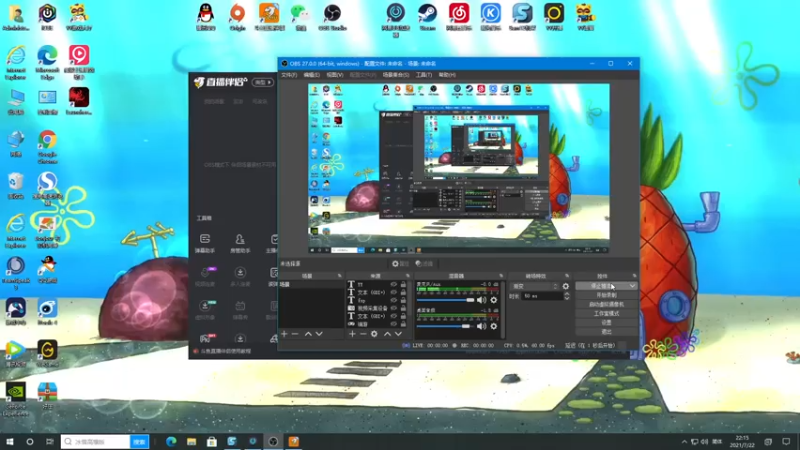This screenshot has width=800, height=450.
Task: Open source properties gear below the sources list
Action: 374,334
